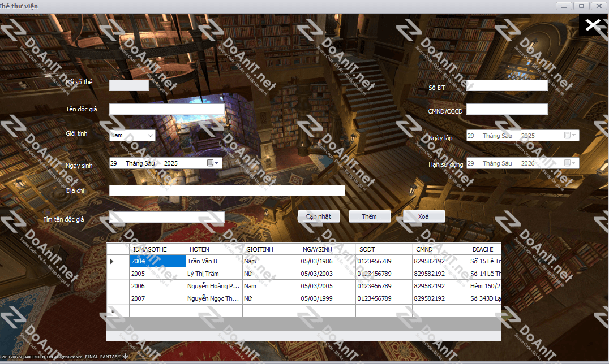Image resolution: width=609 pixels, height=364 pixels.
Task: Expand the Giới tính dropdown
Action: point(151,135)
